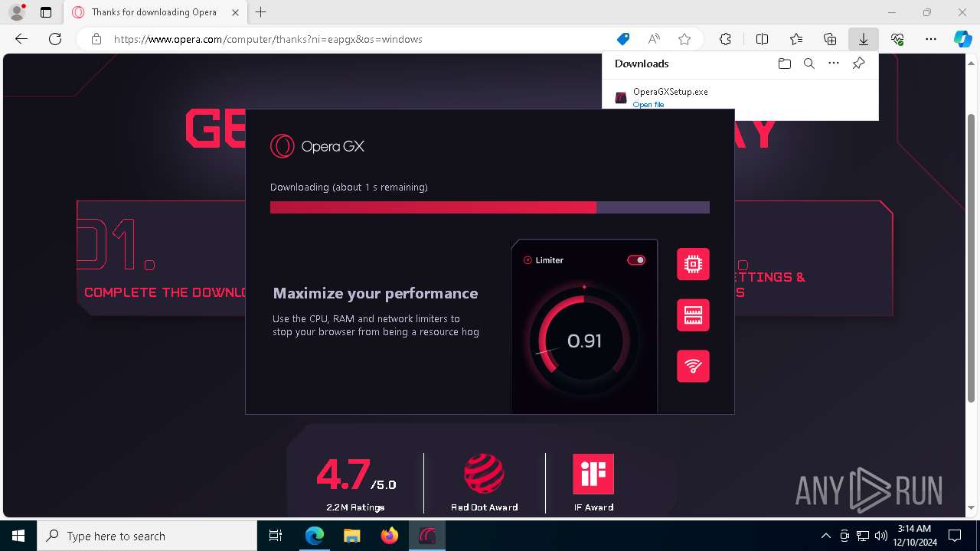Open the Extensions puzzle icon

[x=725, y=39]
